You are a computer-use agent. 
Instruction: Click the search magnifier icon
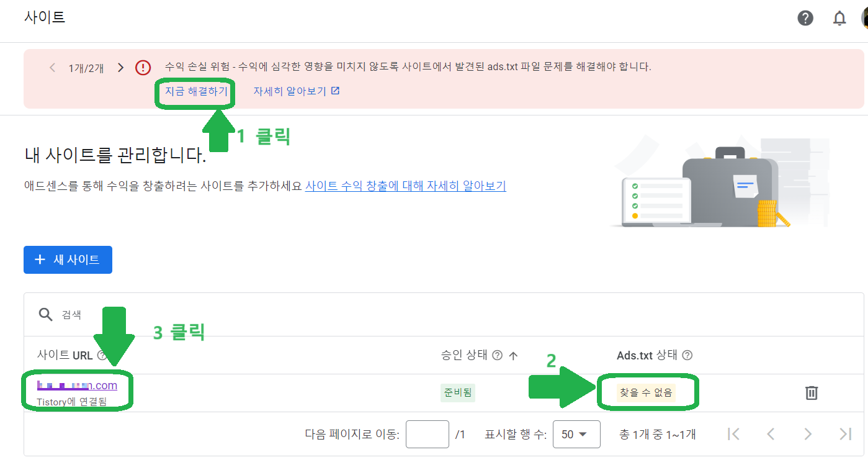[45, 314]
